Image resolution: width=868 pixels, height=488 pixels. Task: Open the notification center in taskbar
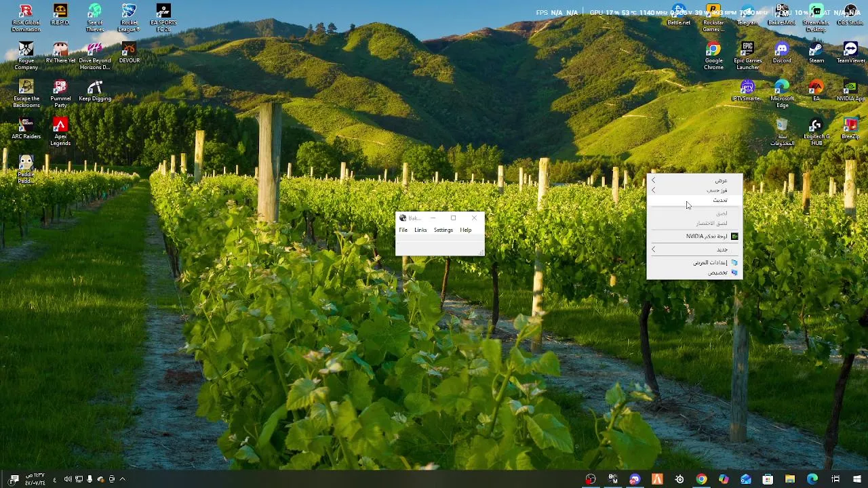point(14,479)
